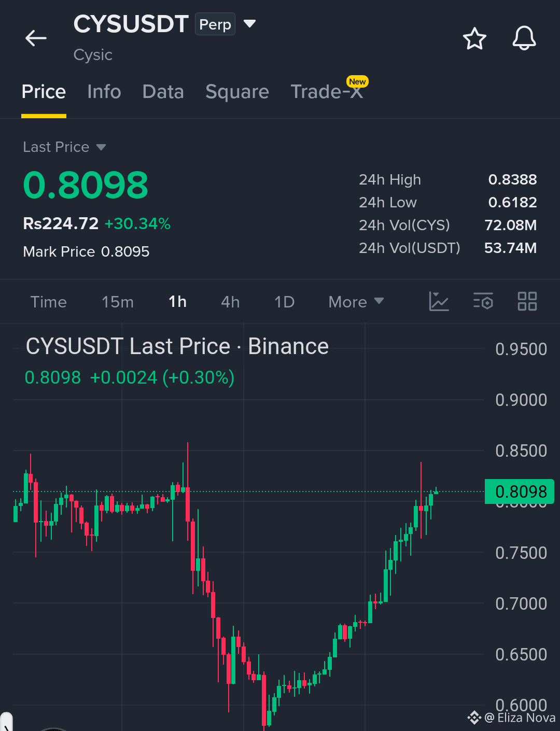Select the 1D timeframe
560x731 pixels.
pos(284,302)
